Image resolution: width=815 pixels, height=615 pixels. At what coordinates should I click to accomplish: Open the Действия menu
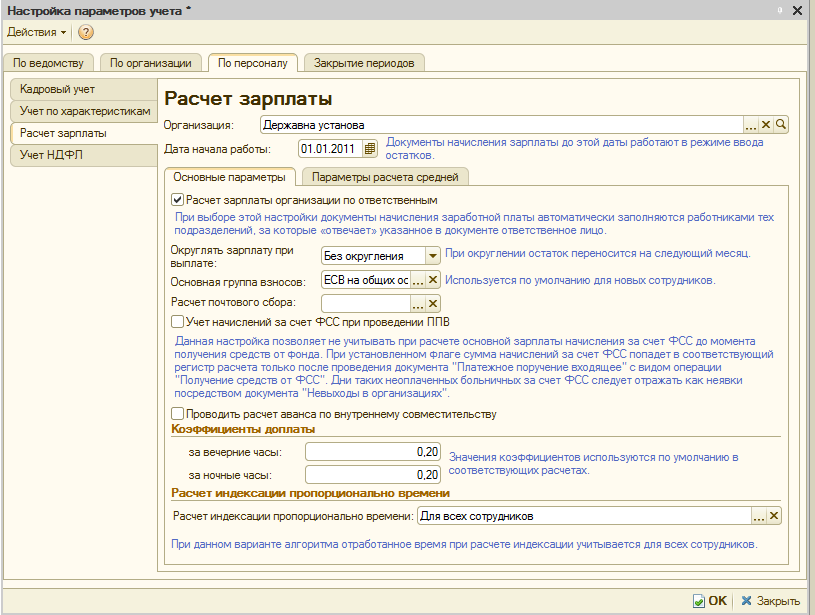pyautogui.click(x=36, y=32)
